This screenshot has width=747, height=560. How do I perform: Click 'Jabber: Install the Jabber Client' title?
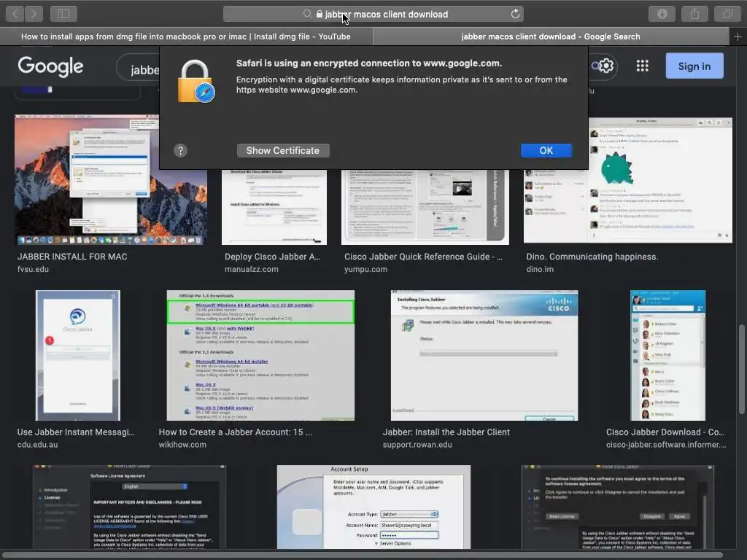[446, 432]
